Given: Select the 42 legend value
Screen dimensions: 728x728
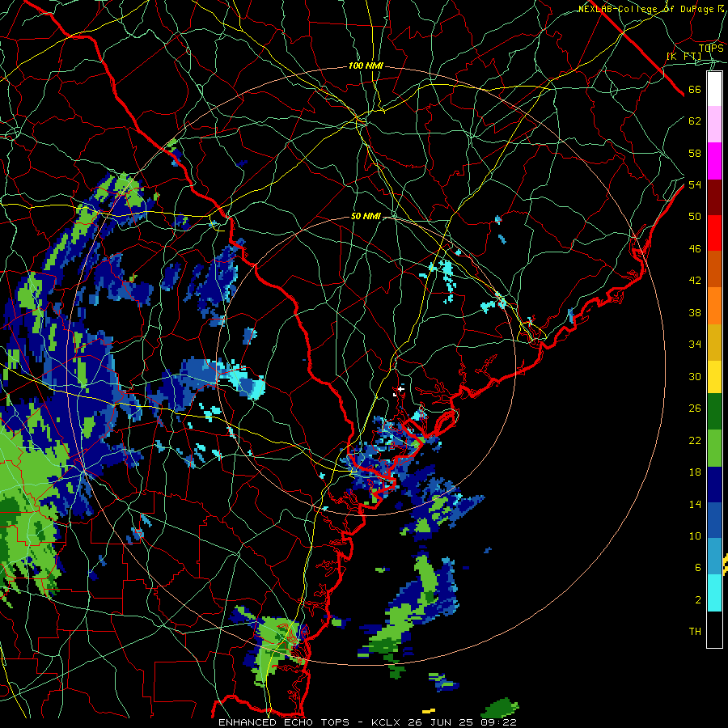Looking at the screenshot, I should (x=695, y=280).
